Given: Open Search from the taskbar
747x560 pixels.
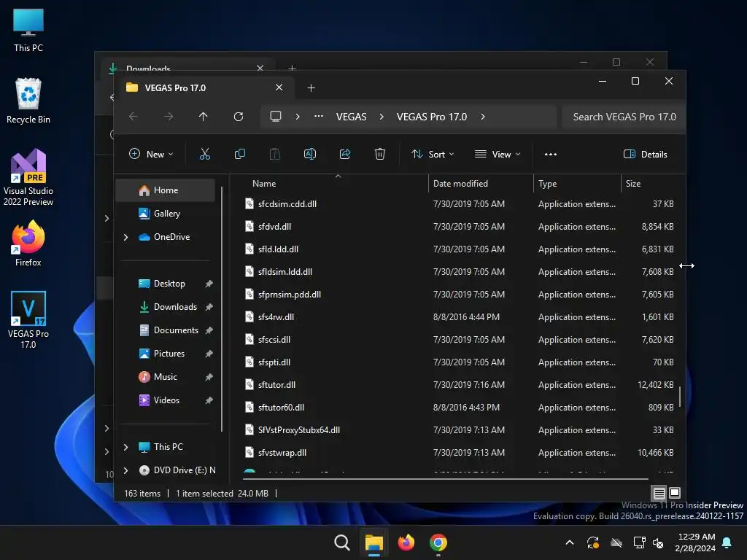Looking at the screenshot, I should point(341,542).
